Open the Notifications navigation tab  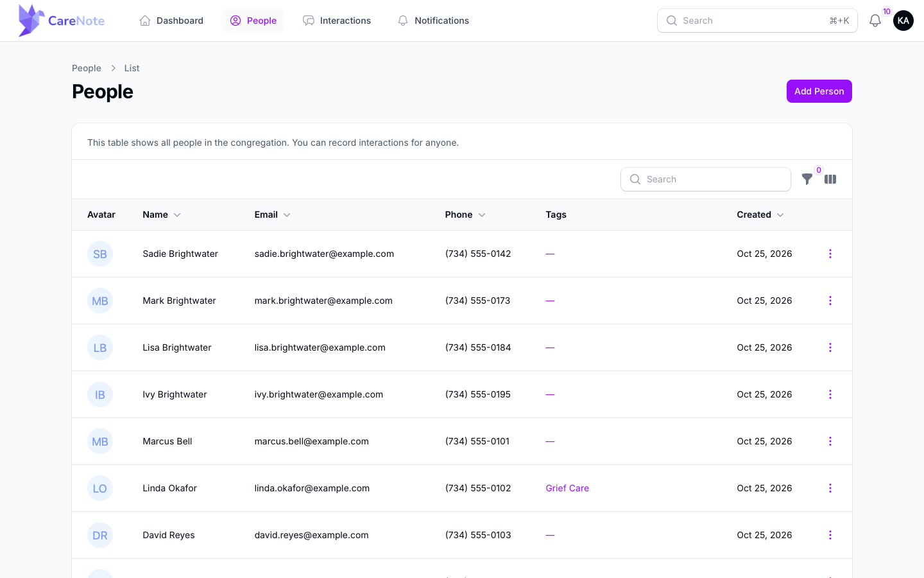coord(433,21)
